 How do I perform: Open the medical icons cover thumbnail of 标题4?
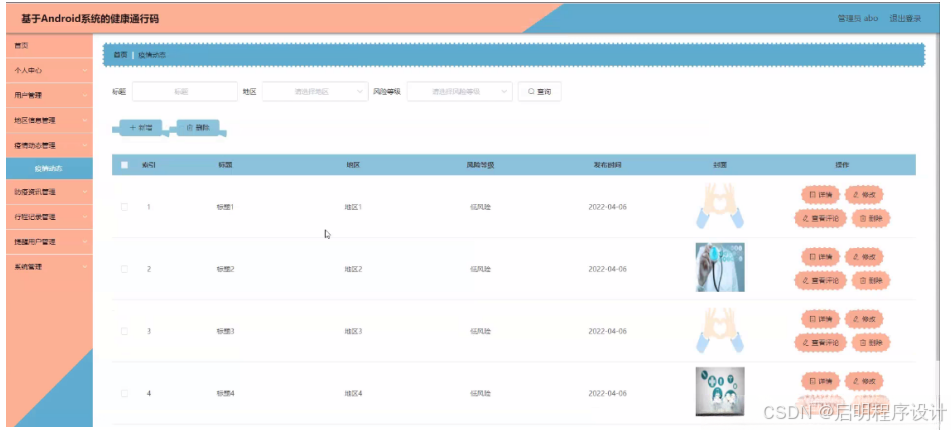pyautogui.click(x=720, y=392)
